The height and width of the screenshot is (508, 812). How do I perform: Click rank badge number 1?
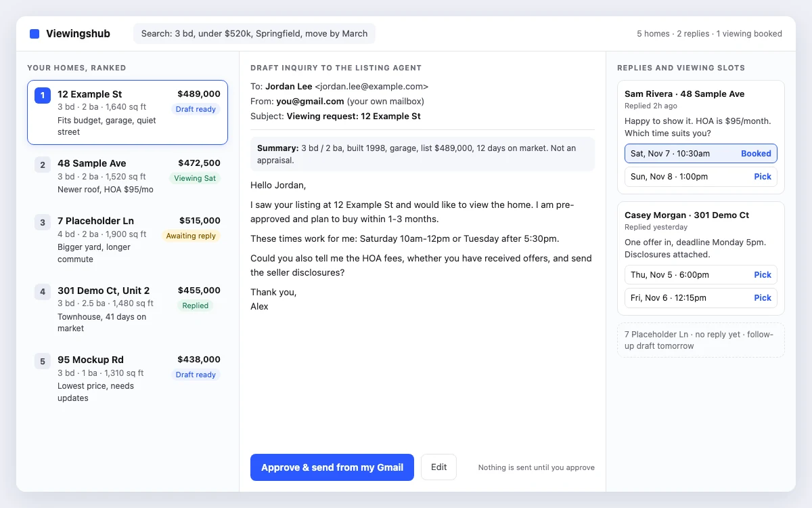[43, 96]
